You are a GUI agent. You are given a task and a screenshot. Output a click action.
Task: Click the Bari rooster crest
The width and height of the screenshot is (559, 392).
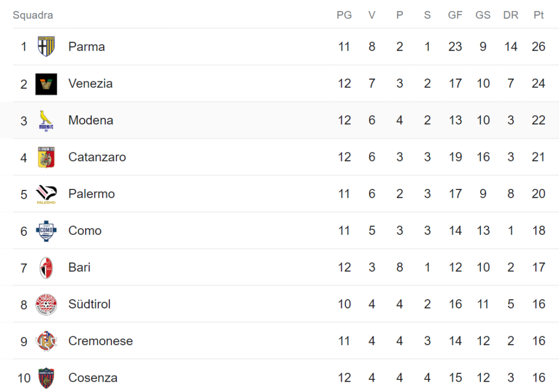(x=46, y=268)
